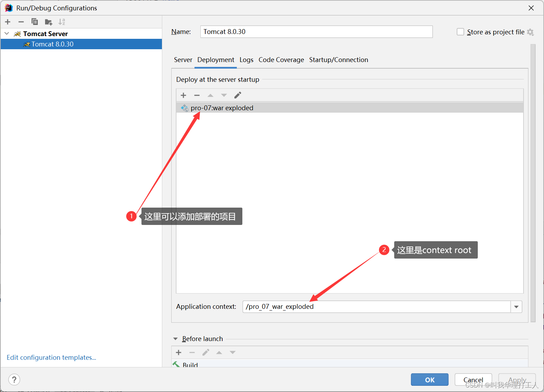The height and width of the screenshot is (392, 544).
Task: Move Before launch task up
Action: pyautogui.click(x=219, y=352)
